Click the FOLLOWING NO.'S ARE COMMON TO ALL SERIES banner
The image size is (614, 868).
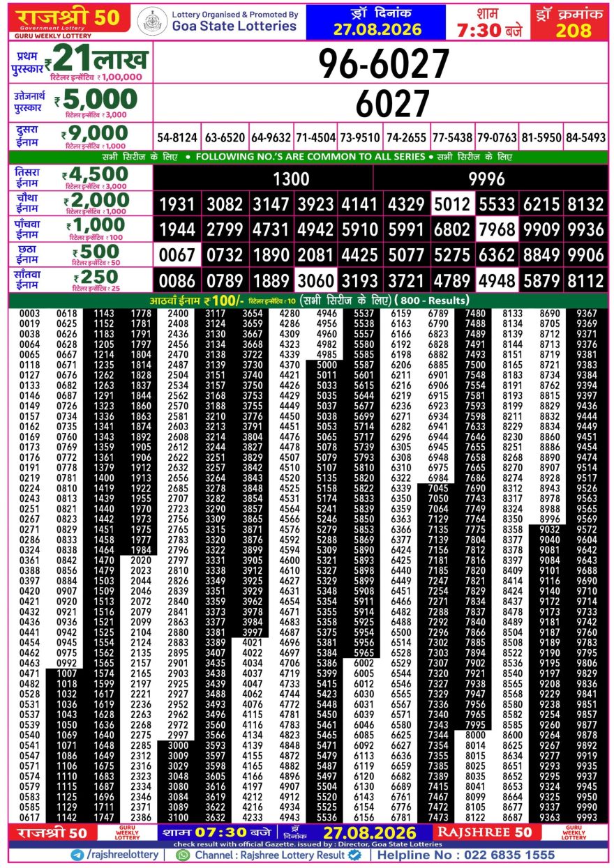coord(307,158)
